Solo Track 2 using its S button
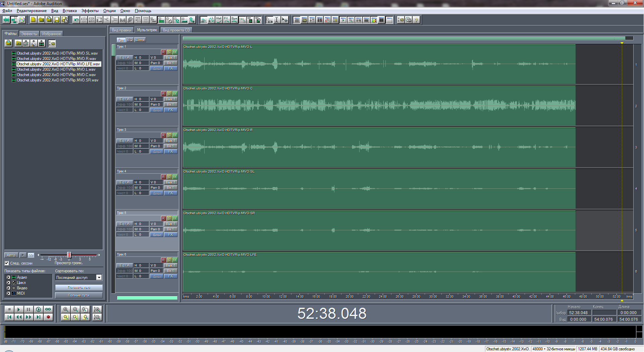This screenshot has width=644, height=352. (x=169, y=94)
